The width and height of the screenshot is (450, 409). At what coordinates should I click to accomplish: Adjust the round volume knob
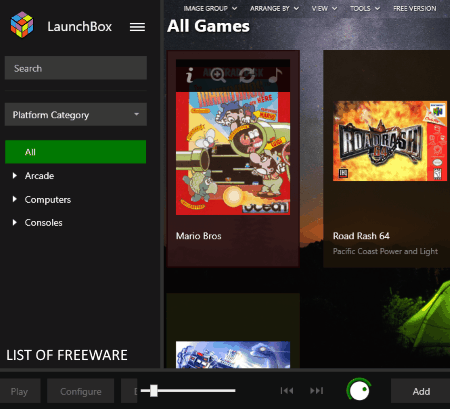click(359, 390)
